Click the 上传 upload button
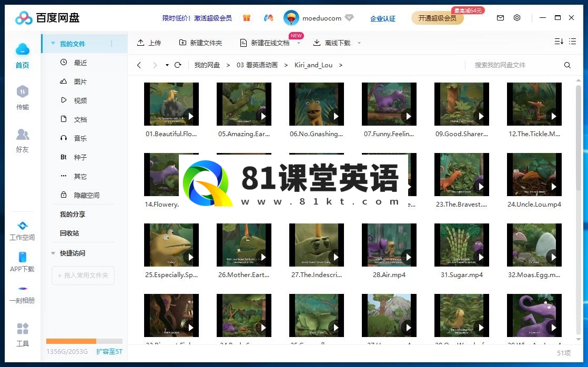This screenshot has height=367, width=588. click(149, 43)
